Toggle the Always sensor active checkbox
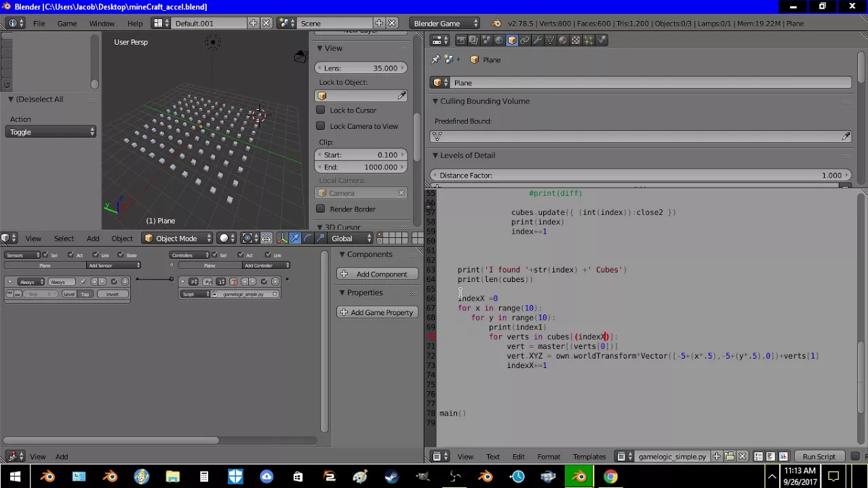 coord(114,281)
